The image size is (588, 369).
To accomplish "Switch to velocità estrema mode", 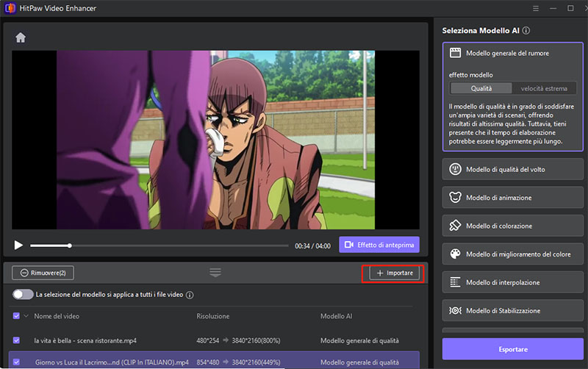I will pyautogui.click(x=544, y=88).
